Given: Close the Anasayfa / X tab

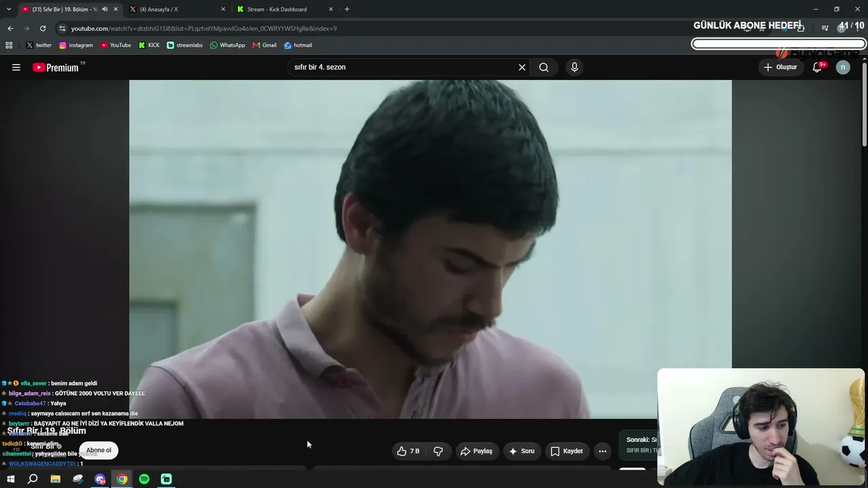Looking at the screenshot, I should (x=223, y=9).
